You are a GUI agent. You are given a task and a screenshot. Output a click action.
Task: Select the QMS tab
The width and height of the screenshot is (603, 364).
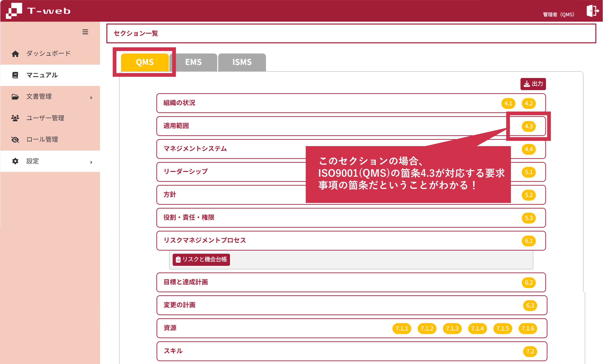click(145, 62)
